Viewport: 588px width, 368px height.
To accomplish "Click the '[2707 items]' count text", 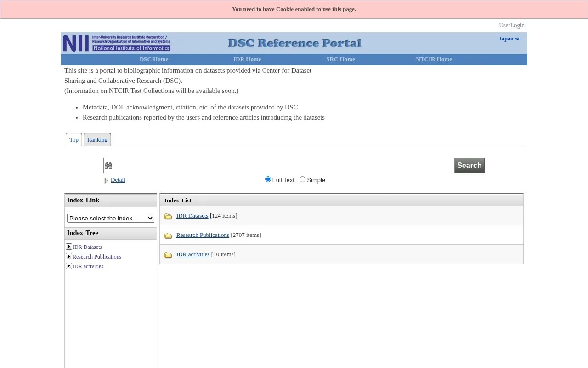I will point(246,235).
